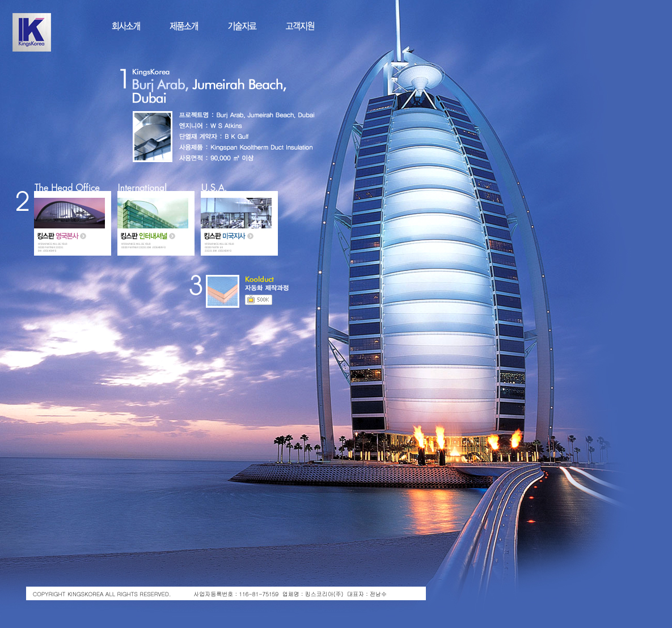The height and width of the screenshot is (628, 672).
Task: Go to the 고객지원 menu
Action: point(300,26)
